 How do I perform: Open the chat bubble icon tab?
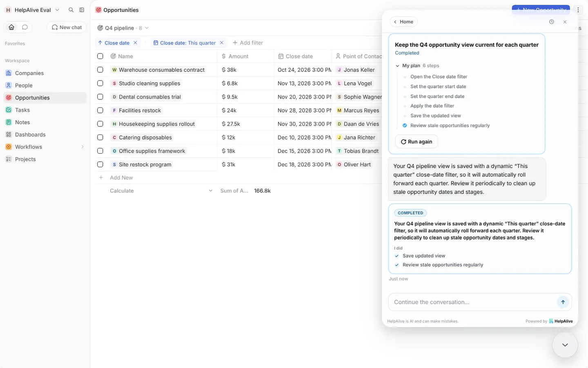25,27
